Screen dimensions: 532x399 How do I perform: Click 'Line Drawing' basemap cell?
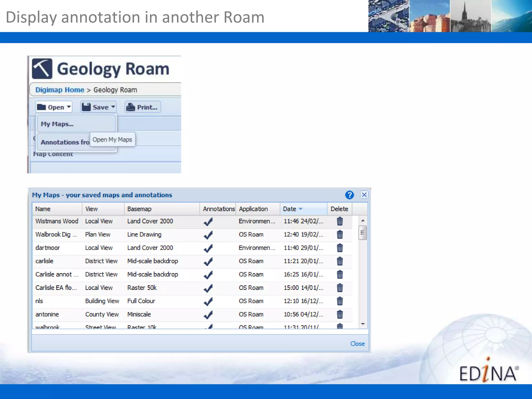pos(144,234)
